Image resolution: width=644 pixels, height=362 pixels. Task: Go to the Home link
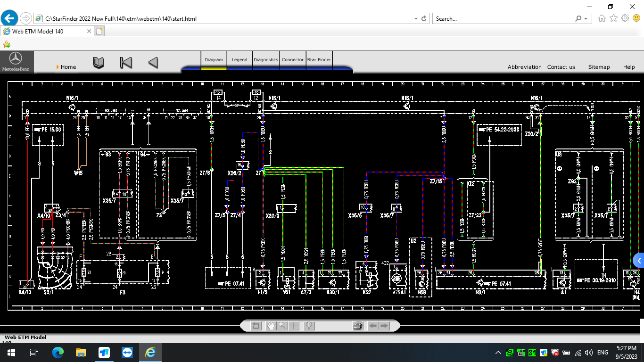68,67
